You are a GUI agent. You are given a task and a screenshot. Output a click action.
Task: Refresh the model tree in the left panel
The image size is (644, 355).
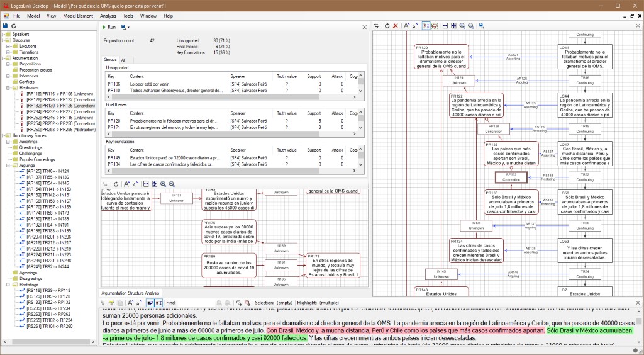pyautogui.click(x=14, y=25)
